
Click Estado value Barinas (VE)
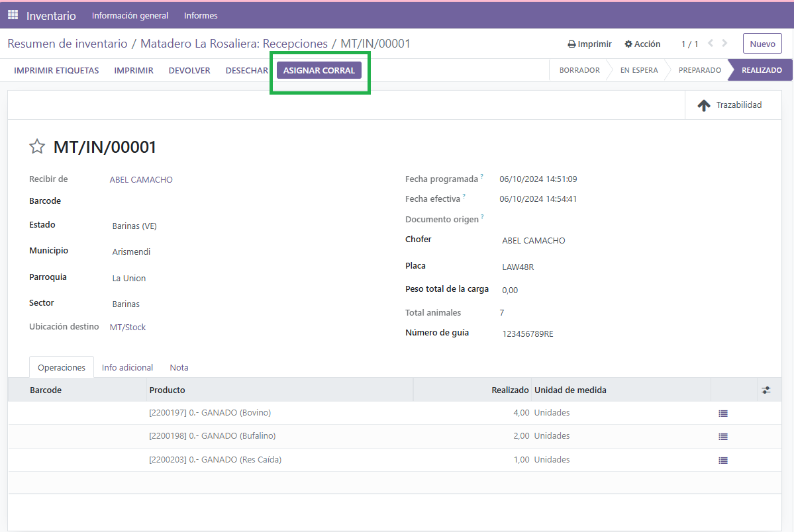[134, 226]
